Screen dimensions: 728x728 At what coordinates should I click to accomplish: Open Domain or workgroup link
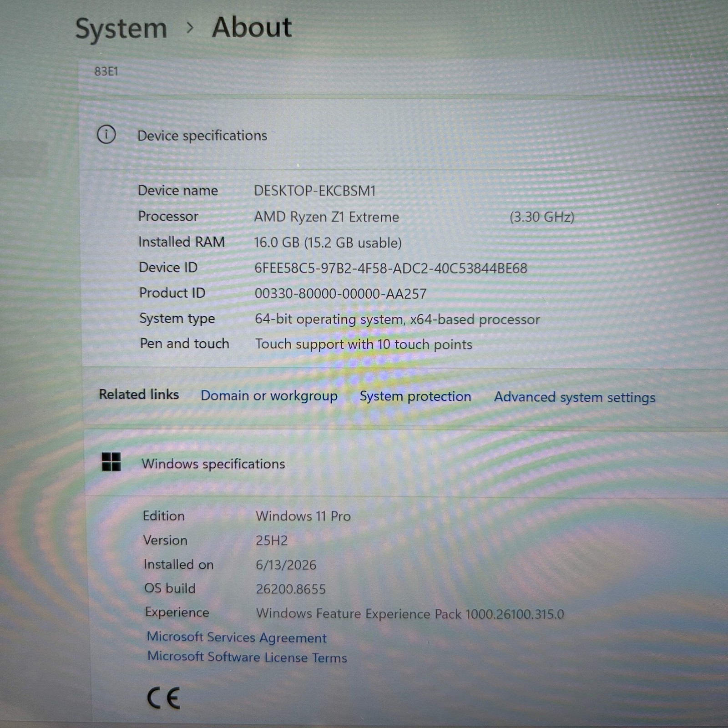click(x=269, y=396)
